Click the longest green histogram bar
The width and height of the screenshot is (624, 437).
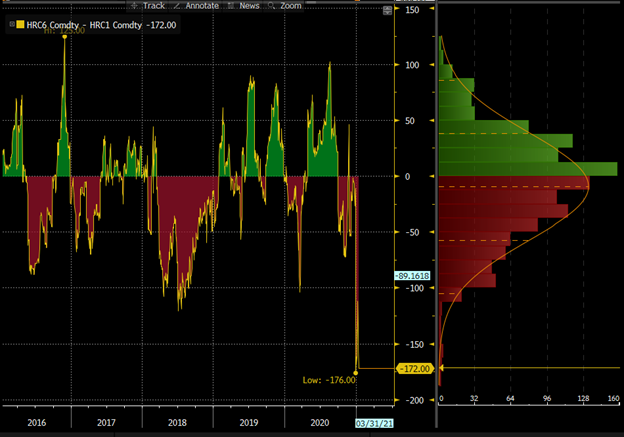(528, 169)
